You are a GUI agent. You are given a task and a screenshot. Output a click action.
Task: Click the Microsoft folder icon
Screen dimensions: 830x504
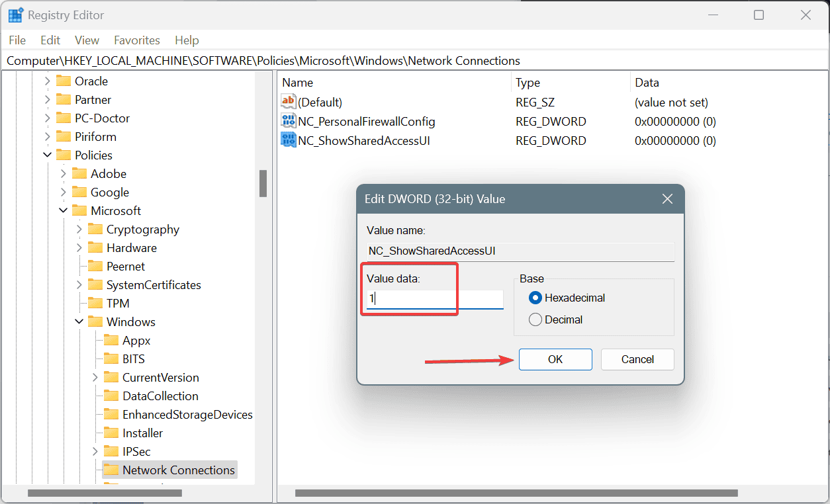[79, 210]
